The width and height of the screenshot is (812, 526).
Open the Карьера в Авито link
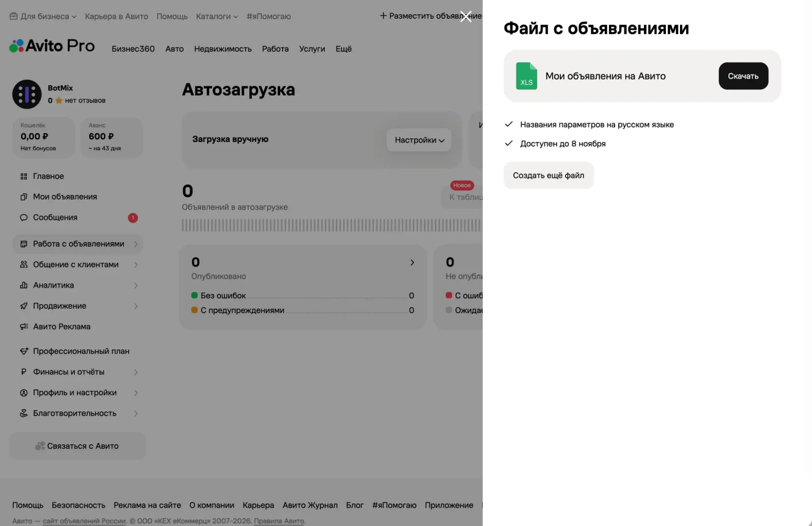[x=116, y=16]
